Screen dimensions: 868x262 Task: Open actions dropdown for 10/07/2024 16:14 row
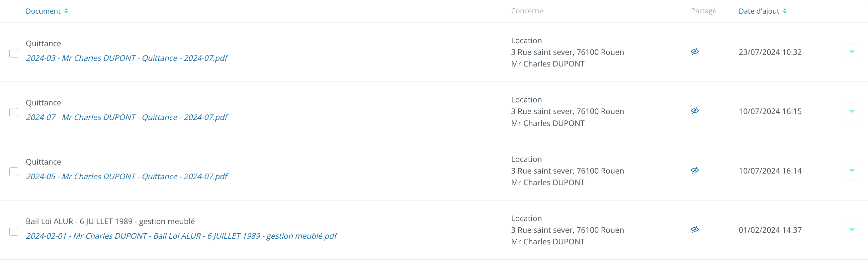tap(851, 171)
